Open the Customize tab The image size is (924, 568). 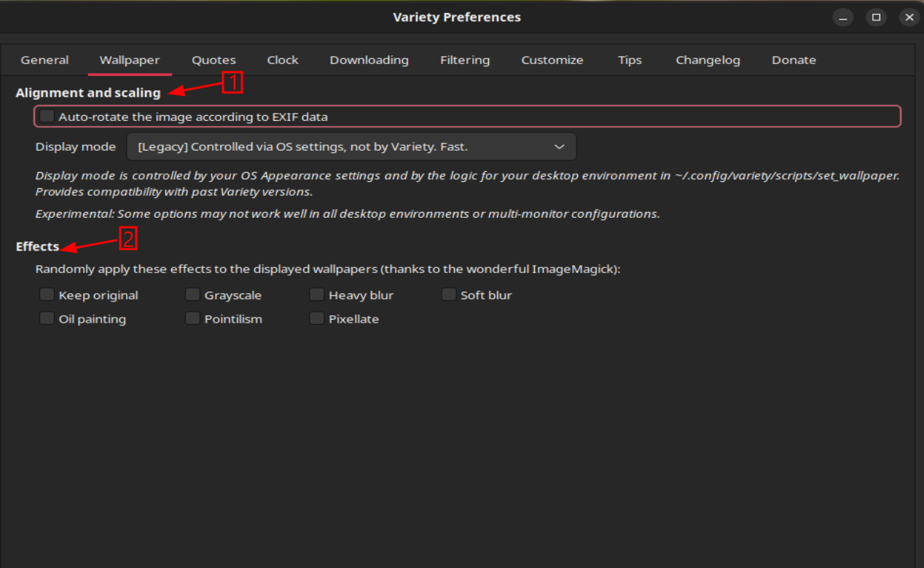552,60
